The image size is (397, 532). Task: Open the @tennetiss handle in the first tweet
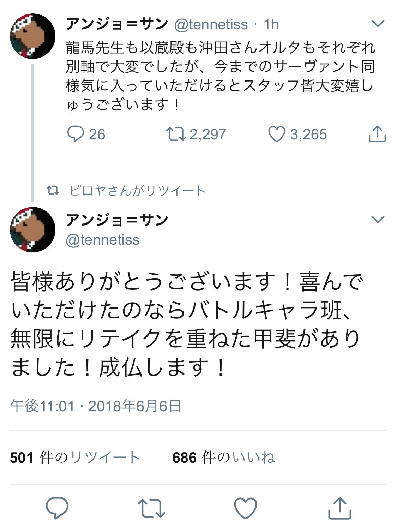coord(211,24)
